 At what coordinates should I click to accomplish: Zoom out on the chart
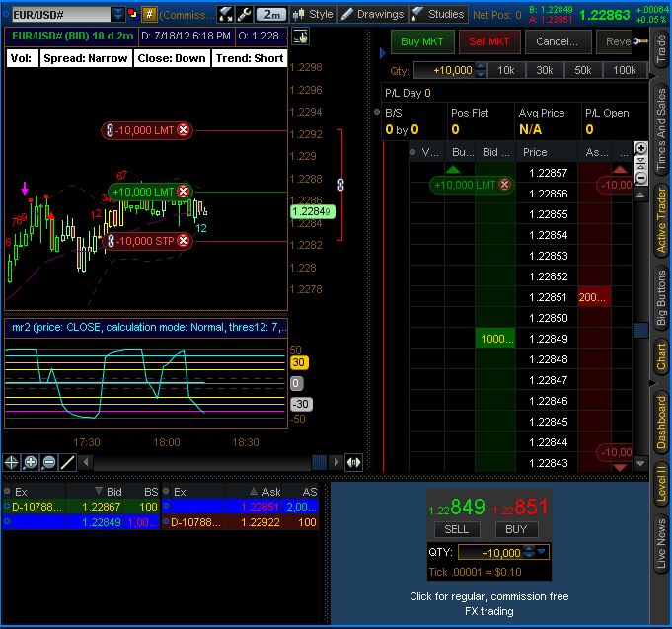click(49, 463)
